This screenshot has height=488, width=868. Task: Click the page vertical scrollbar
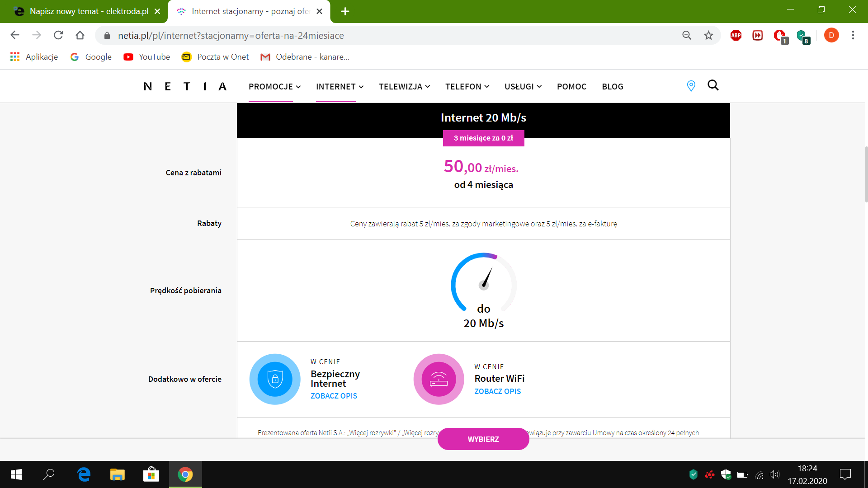(x=866, y=174)
